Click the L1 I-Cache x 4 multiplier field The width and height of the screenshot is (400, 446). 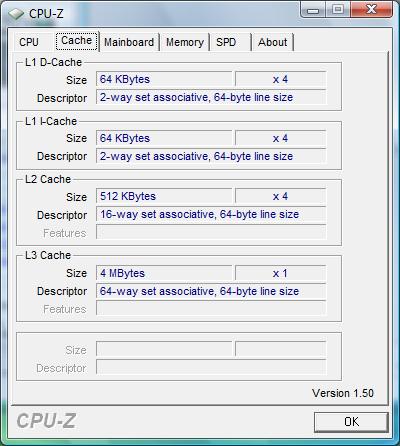(x=280, y=138)
